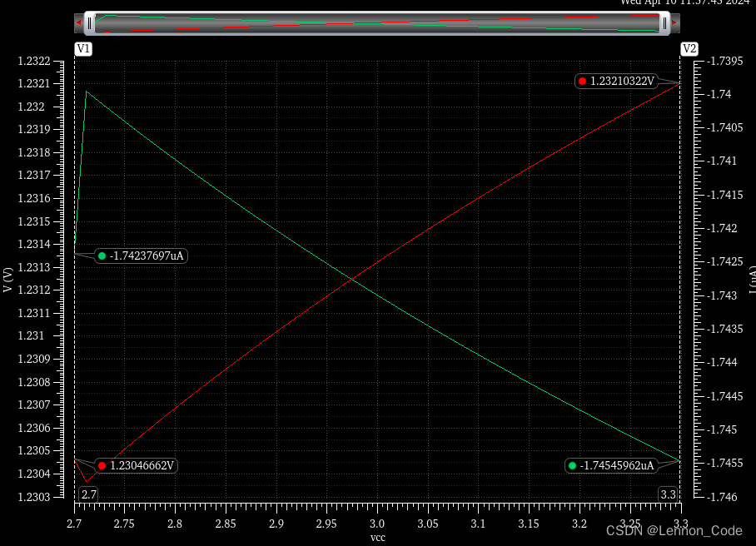Grab the left handle of the range slider
756x546 pixels.
coord(89,23)
